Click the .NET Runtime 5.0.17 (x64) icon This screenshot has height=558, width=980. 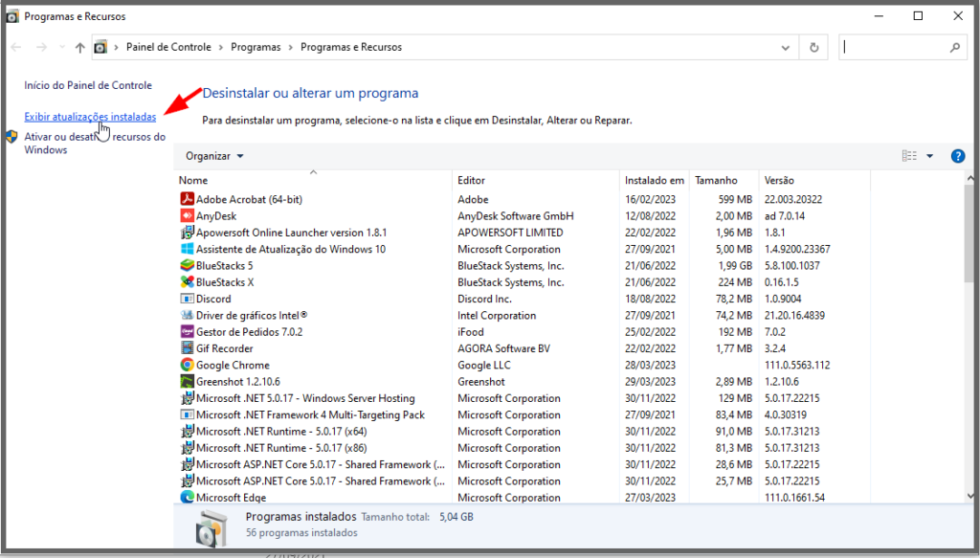click(x=187, y=431)
